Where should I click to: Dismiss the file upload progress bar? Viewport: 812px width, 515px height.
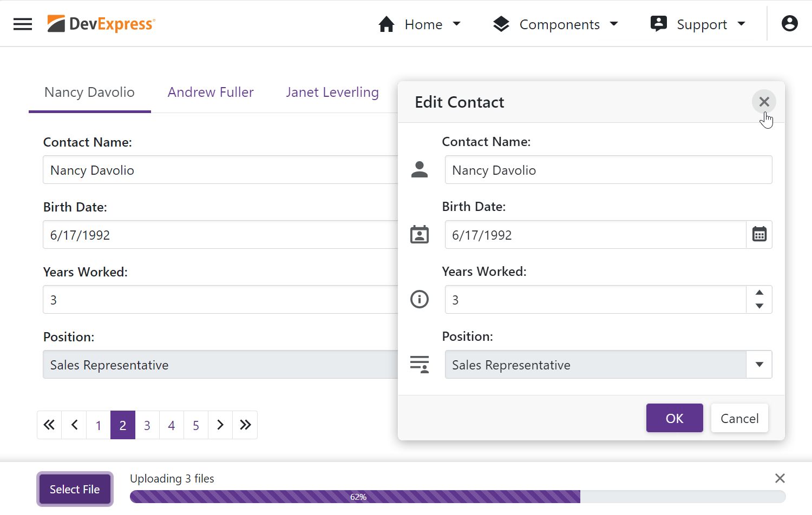tap(780, 478)
